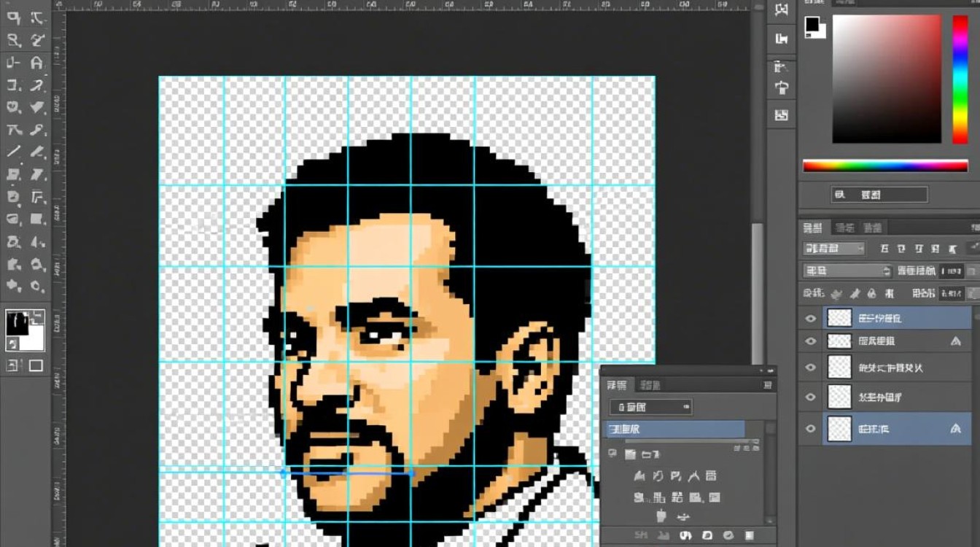Viewport: 980px width, 547px height.
Task: Toggle quick mask mode icon below toolbox swatches
Action: coord(13,365)
